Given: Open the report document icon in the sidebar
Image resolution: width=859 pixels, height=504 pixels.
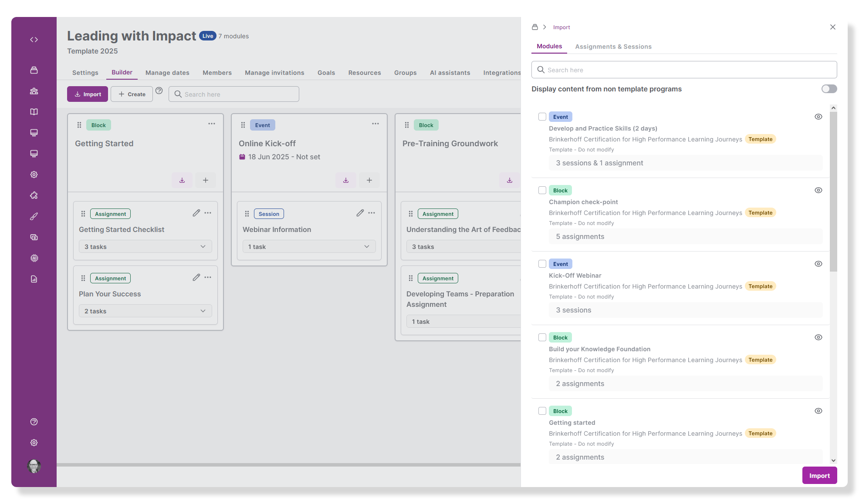Looking at the screenshot, I should click(34, 279).
